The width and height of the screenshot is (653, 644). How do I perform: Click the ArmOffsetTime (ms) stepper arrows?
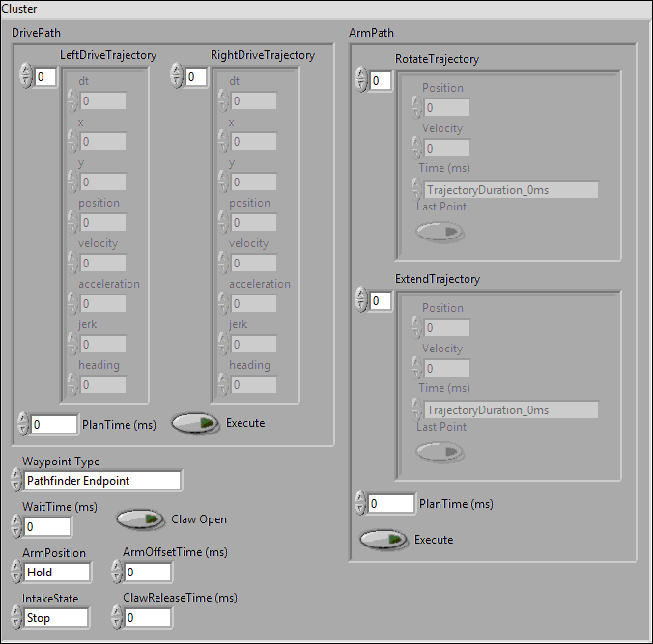pyautogui.click(x=117, y=572)
